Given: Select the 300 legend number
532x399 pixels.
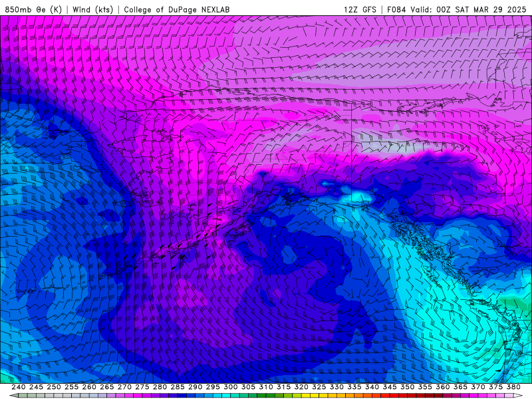Looking at the screenshot, I should [x=230, y=387].
